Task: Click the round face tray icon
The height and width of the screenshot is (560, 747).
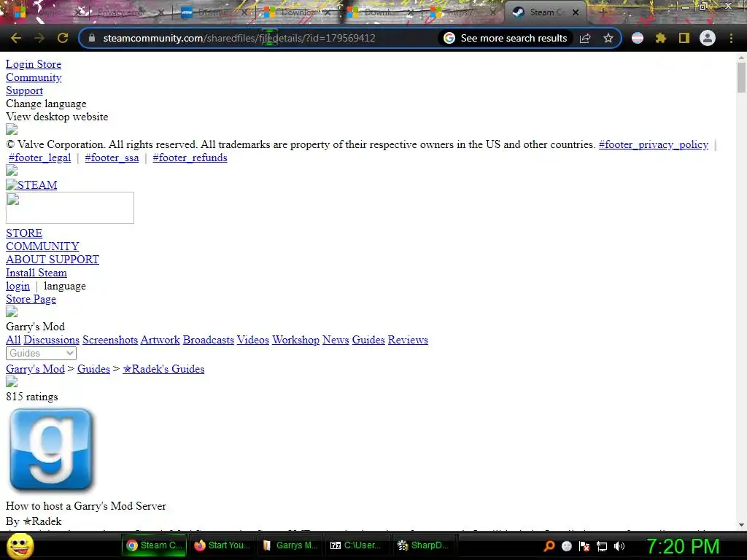Action: pyautogui.click(x=566, y=545)
